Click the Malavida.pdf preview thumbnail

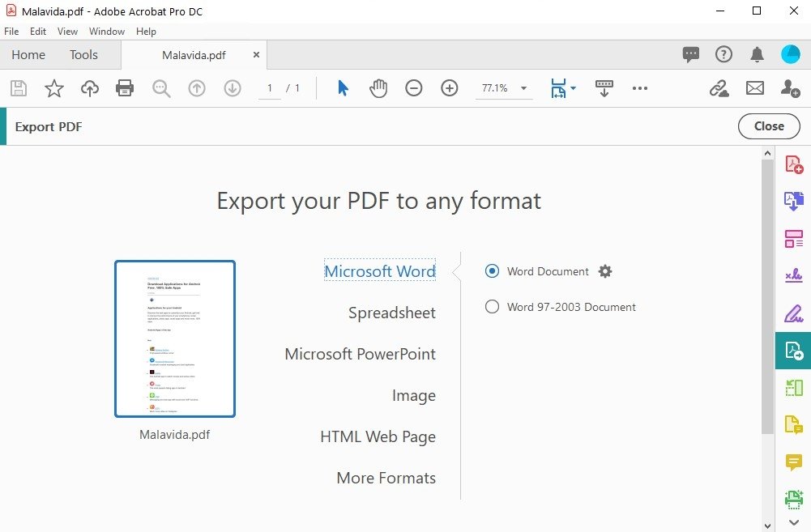(174, 338)
